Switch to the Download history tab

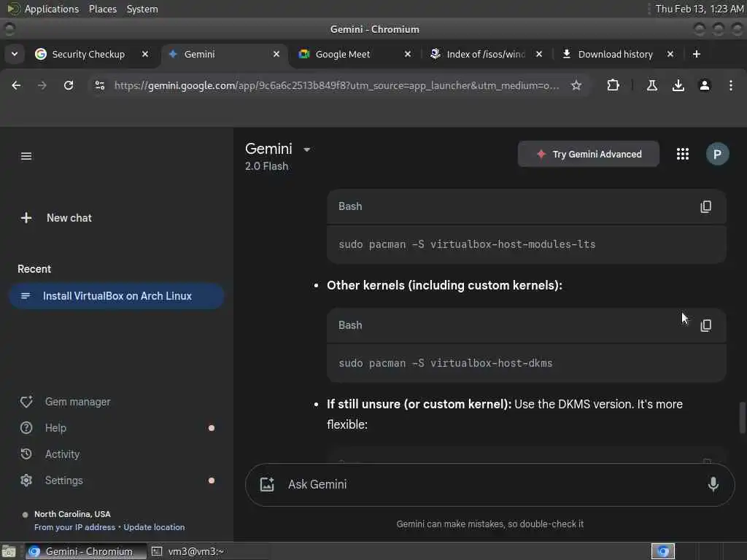pos(615,54)
